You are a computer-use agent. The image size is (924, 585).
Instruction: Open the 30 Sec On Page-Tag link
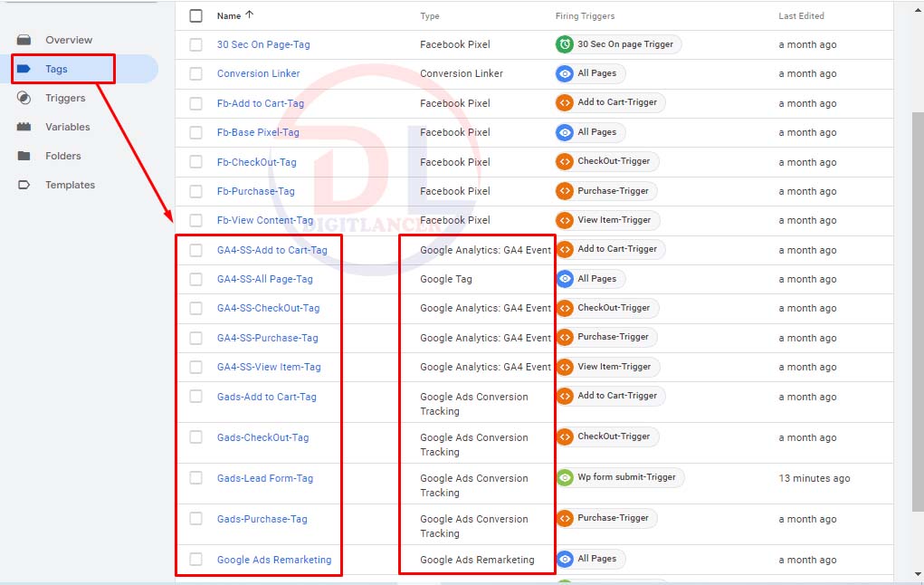pos(263,44)
